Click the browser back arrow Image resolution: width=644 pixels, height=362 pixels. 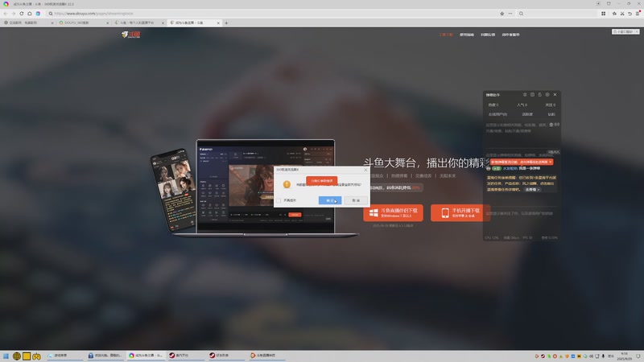tap(6, 14)
